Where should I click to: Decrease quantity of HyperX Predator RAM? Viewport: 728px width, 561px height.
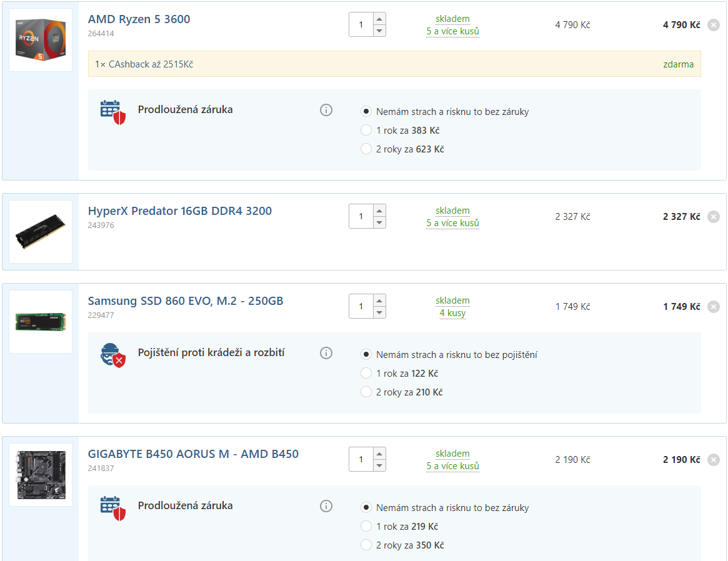coord(379,223)
